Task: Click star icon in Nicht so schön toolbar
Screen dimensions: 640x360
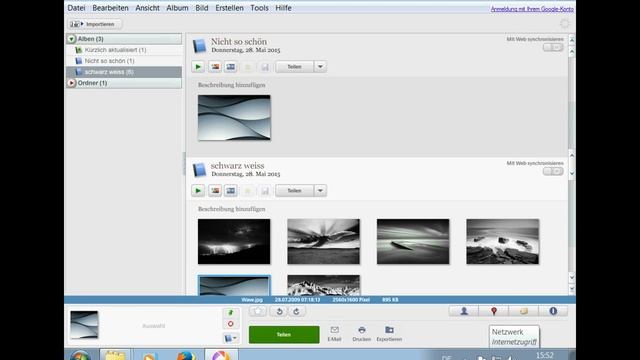Action: coord(248,67)
